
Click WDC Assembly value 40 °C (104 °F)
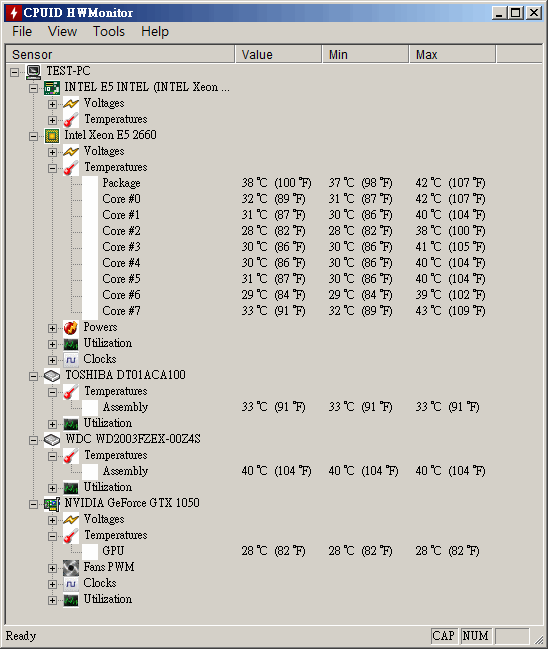[x=276, y=471]
